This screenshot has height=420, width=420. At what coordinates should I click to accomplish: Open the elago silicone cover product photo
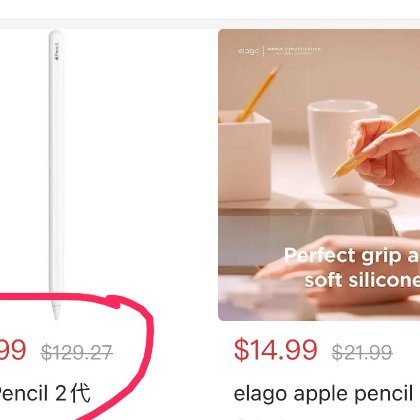(319, 175)
